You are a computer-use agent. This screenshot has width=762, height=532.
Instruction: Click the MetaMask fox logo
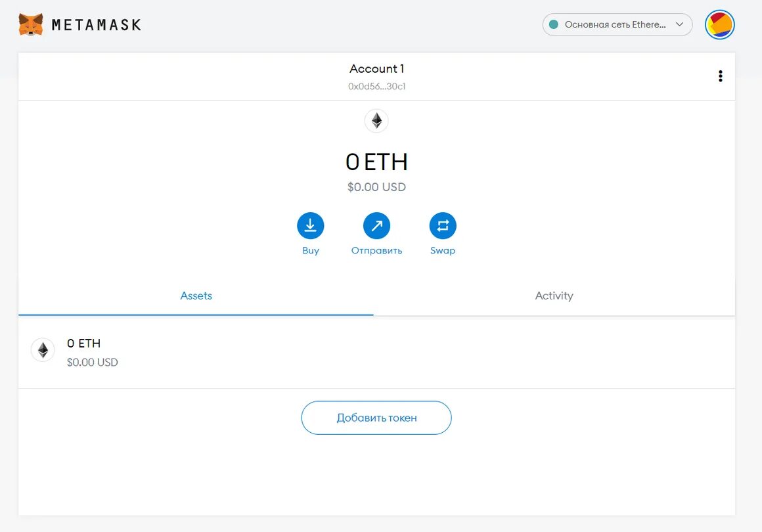tap(31, 24)
